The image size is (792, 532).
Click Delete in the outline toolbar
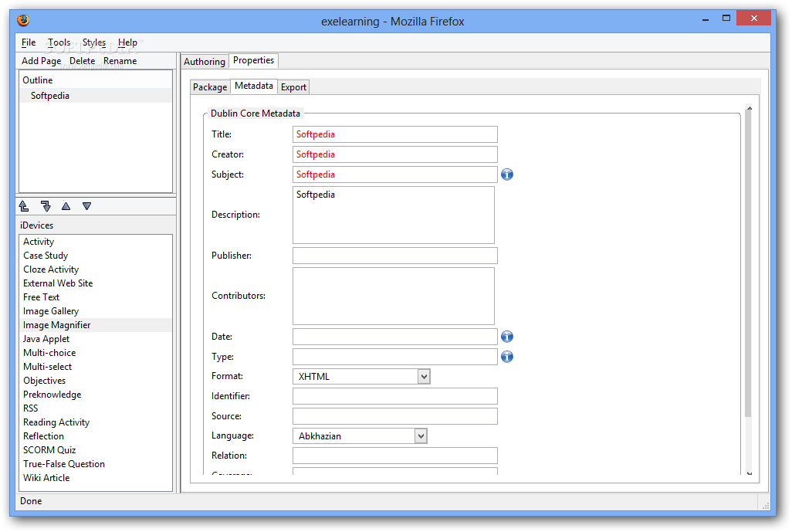pyautogui.click(x=83, y=61)
